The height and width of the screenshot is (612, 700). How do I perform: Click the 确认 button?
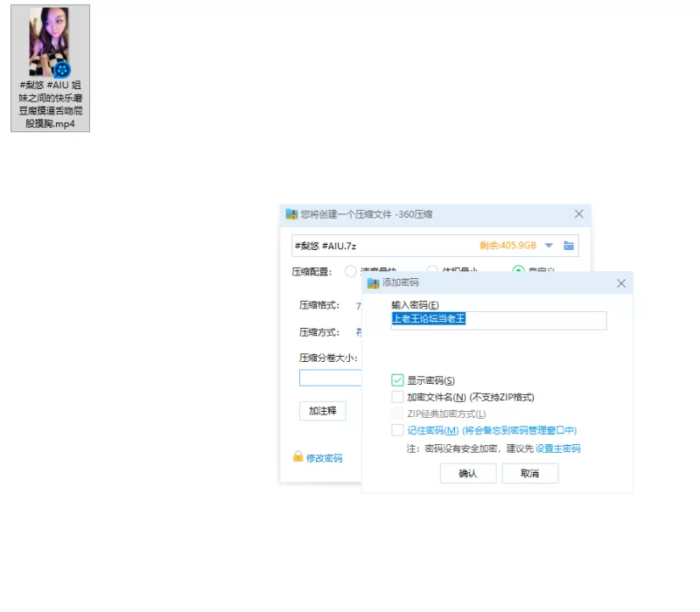pyautogui.click(x=468, y=473)
